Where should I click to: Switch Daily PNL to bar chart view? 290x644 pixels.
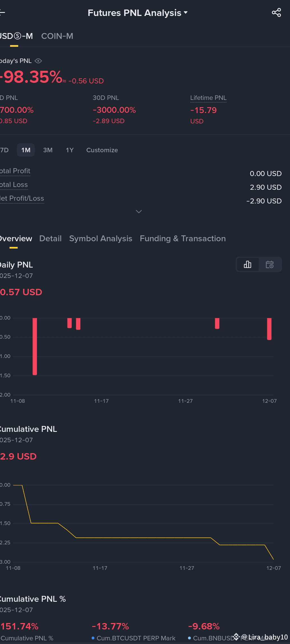click(x=247, y=264)
